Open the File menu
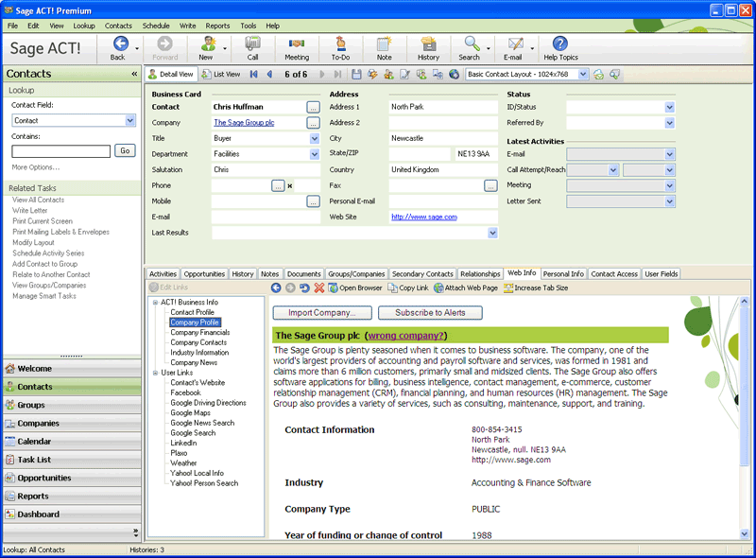This screenshot has height=558, width=756. click(x=12, y=26)
